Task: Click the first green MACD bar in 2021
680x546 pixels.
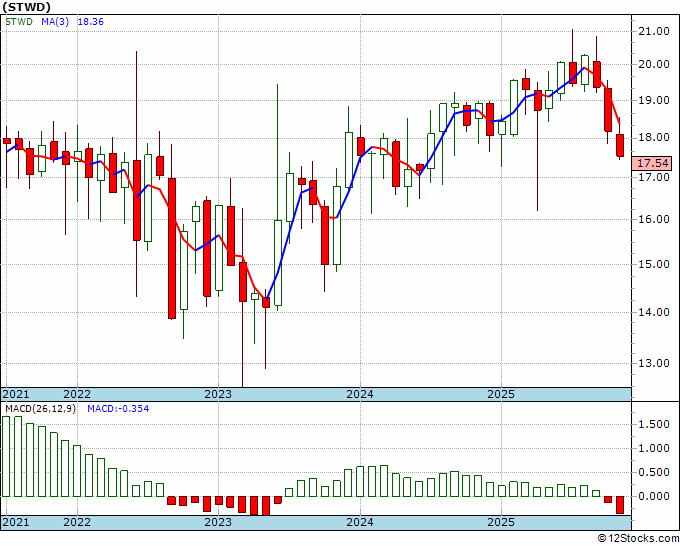Action: (6, 456)
